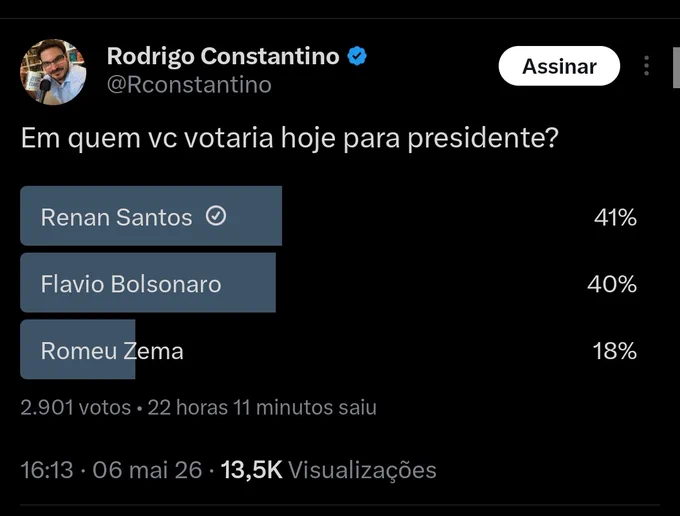Image resolution: width=680 pixels, height=516 pixels.
Task: Select the Romeu Zema poll option
Action: pos(329,349)
